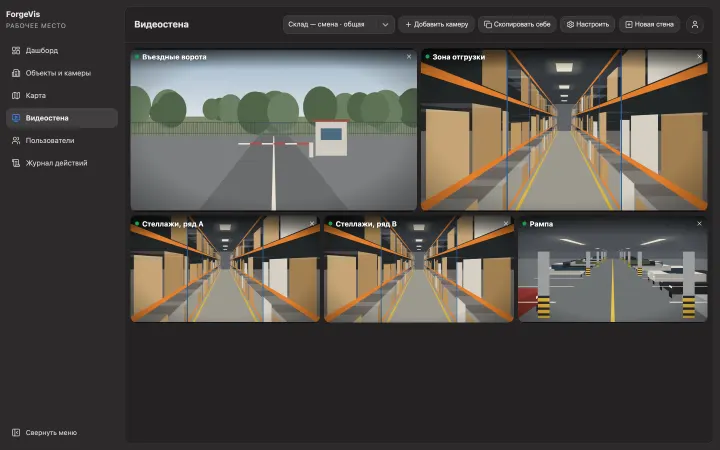Click the Пользователи people icon

tap(16, 141)
